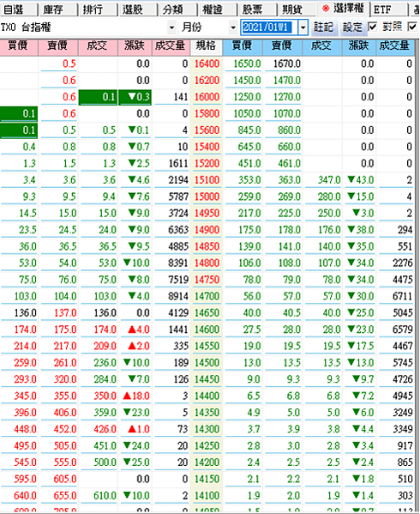
Task: Click put bid 1650.0 at strike 16400
Action: point(247,63)
